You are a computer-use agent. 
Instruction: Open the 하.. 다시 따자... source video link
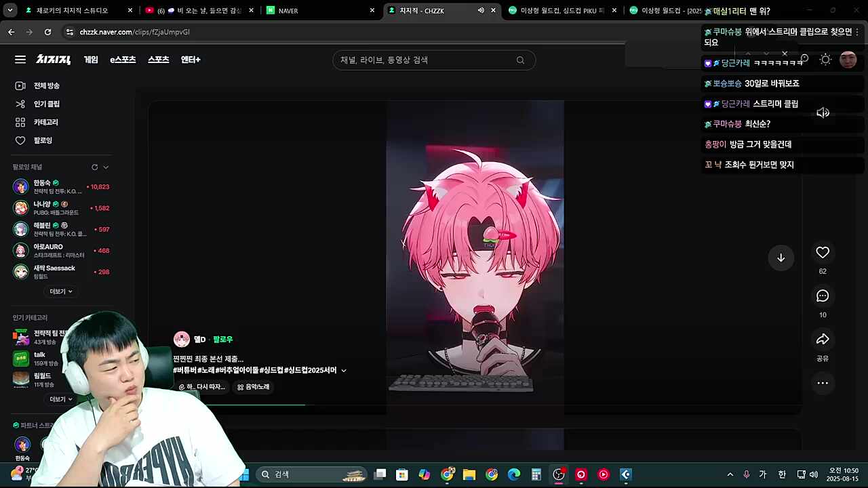tap(201, 387)
